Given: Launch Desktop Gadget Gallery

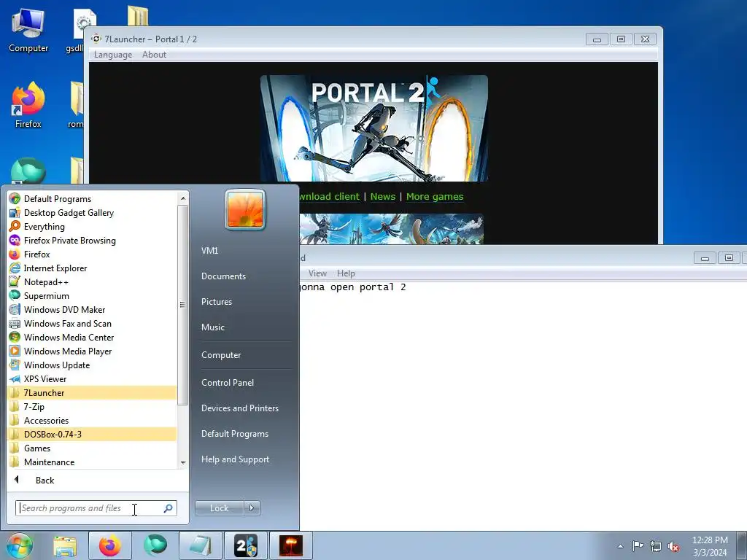Looking at the screenshot, I should pos(93,213).
